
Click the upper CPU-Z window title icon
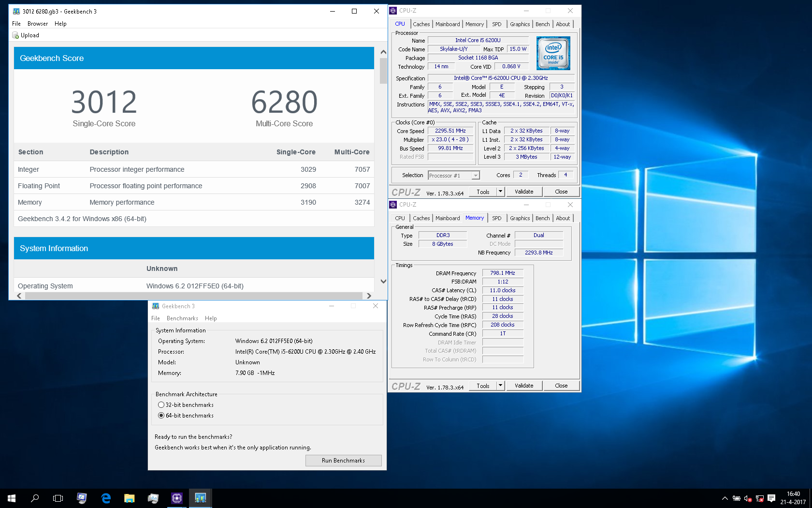click(x=393, y=11)
